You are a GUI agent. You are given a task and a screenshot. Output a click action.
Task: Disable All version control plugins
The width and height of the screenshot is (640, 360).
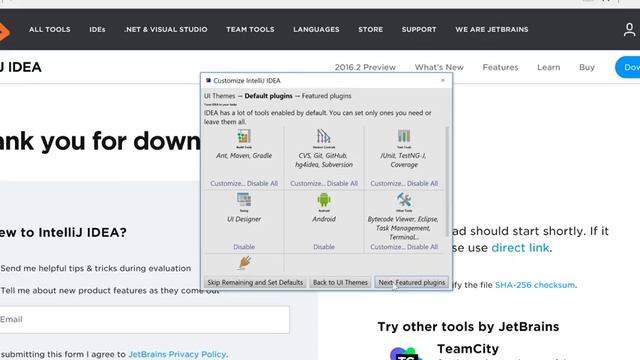coord(342,184)
